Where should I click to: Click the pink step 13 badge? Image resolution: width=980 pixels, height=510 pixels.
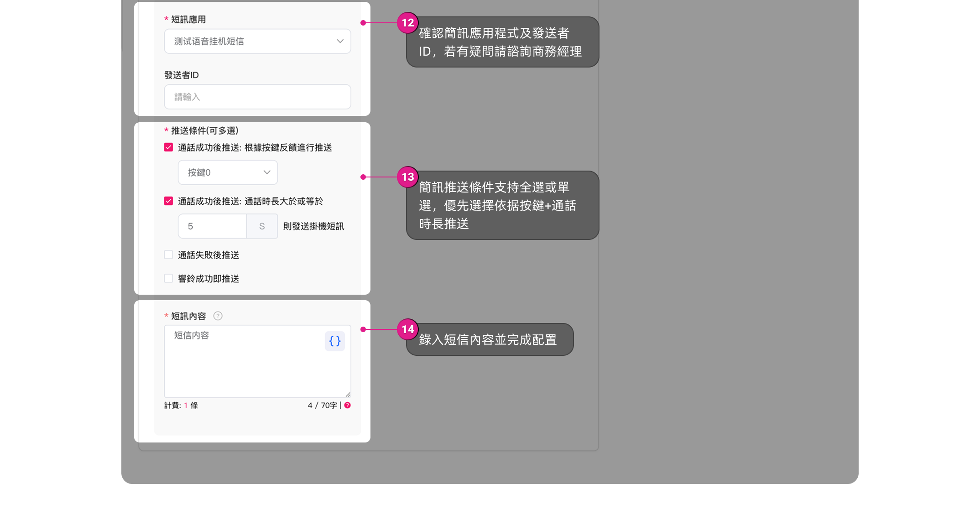pos(407,177)
